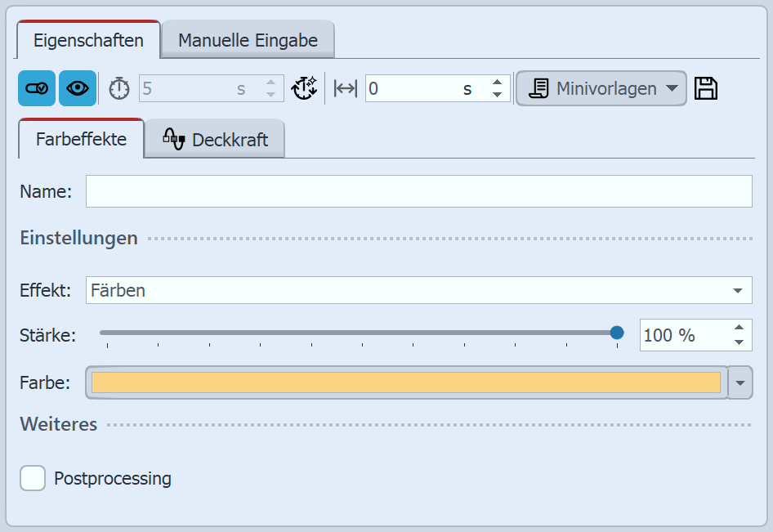This screenshot has width=773, height=532.
Task: Click the automatic duration clock icon
Action: 304,88
